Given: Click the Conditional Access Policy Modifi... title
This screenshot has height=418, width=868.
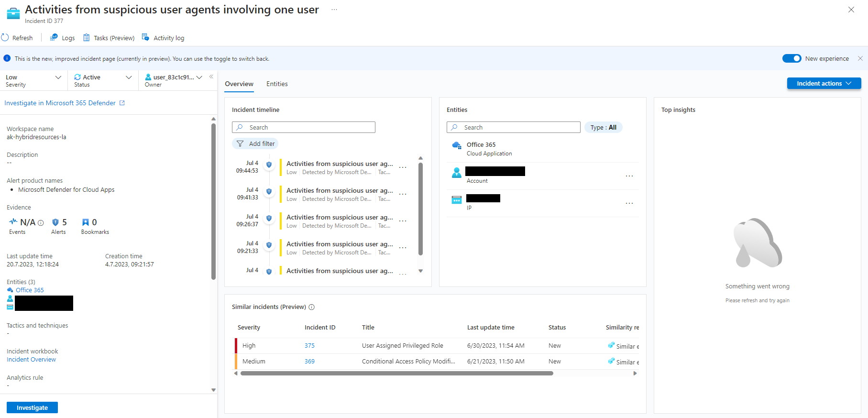Looking at the screenshot, I should coord(408,361).
